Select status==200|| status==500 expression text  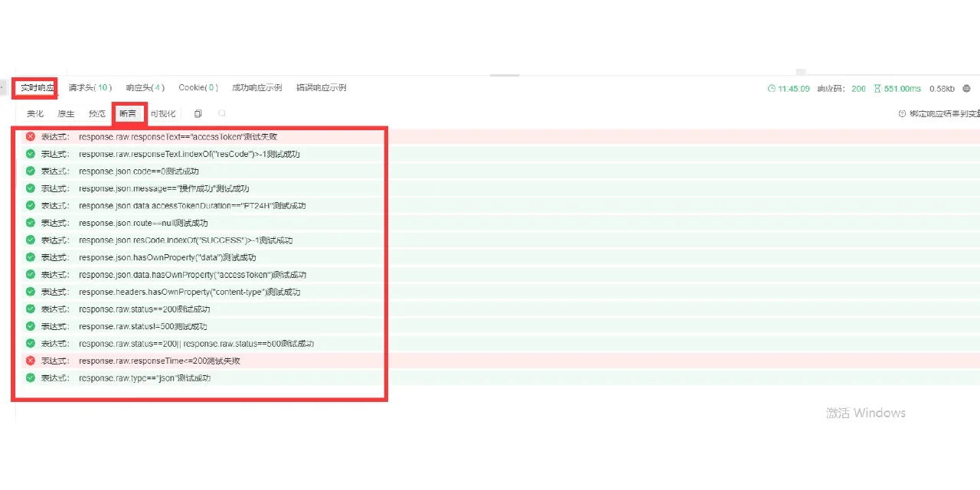click(x=196, y=344)
